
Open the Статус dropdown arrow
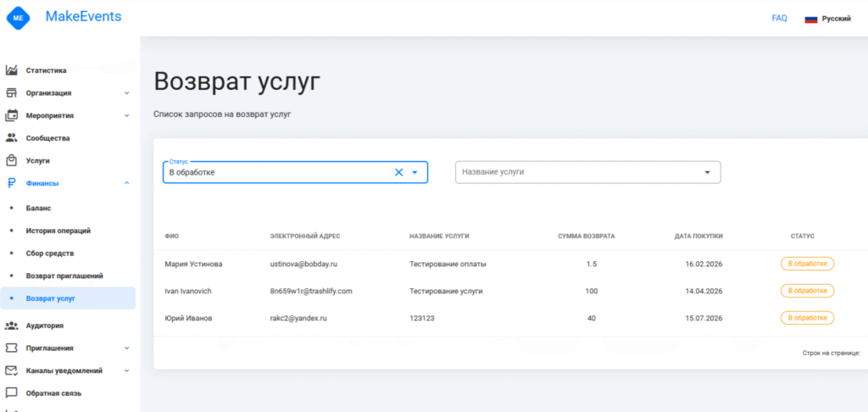415,172
